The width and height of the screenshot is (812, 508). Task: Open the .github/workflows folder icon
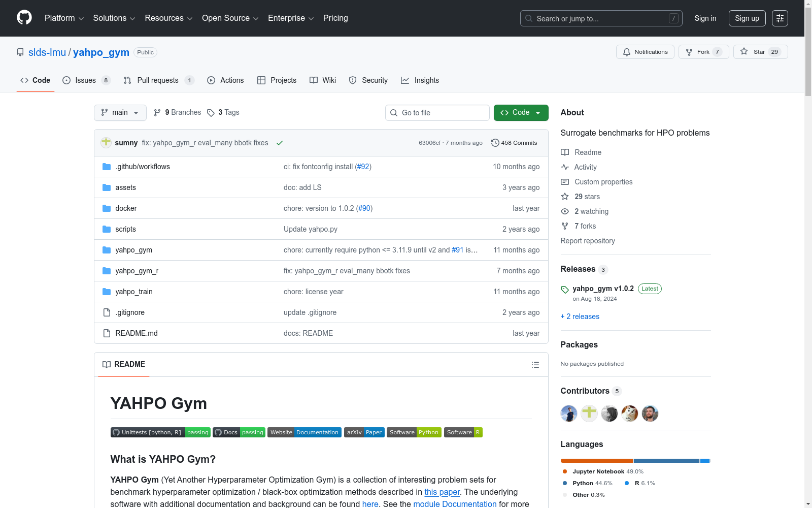[x=107, y=167]
